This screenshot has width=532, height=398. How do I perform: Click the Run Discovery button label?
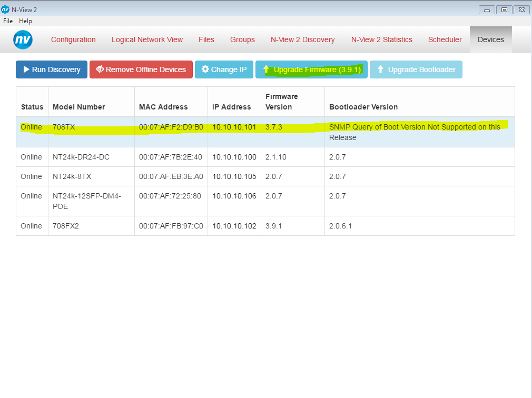pos(56,69)
